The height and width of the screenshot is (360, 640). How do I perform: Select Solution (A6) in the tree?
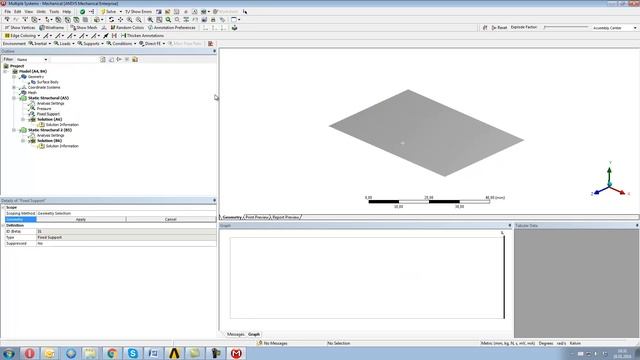pyautogui.click(x=49, y=119)
